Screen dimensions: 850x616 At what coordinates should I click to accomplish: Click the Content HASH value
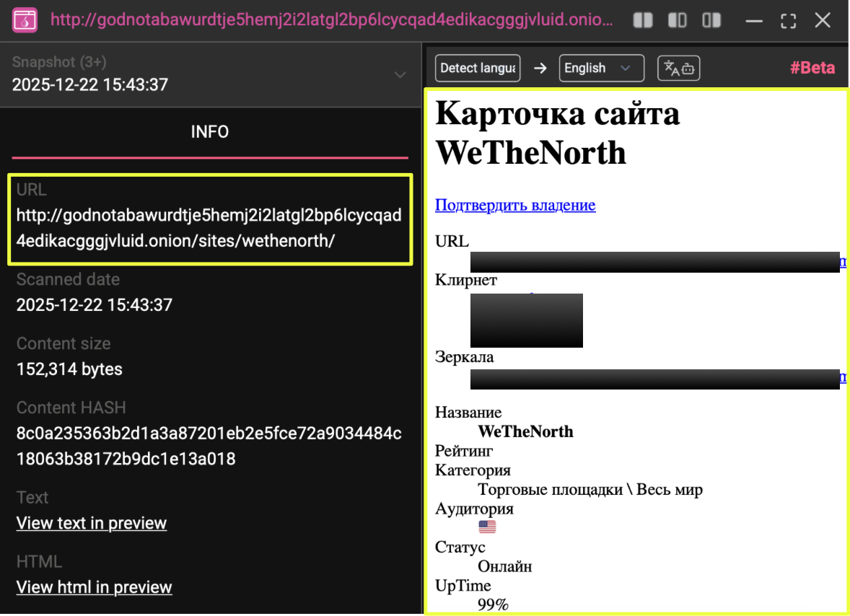pyautogui.click(x=209, y=446)
